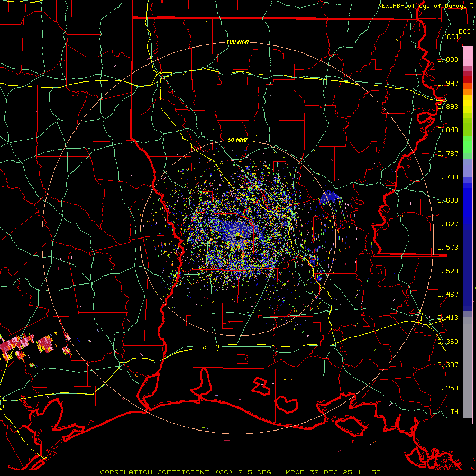Click the 0.413 scale value

pyautogui.click(x=448, y=318)
